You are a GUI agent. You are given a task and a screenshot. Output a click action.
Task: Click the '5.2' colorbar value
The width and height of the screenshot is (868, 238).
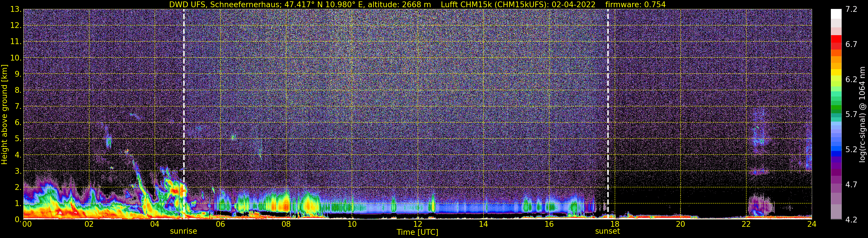pyautogui.click(x=851, y=149)
